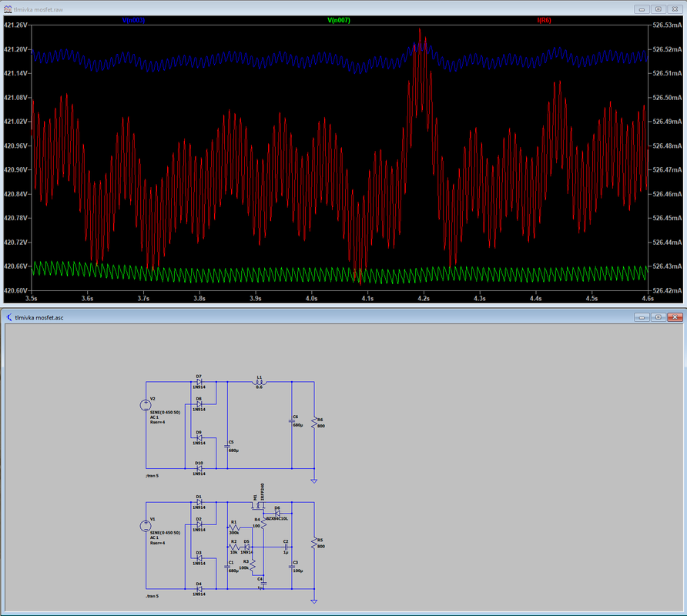
Task: Select capacitor C5 symbol
Action: (x=227, y=447)
